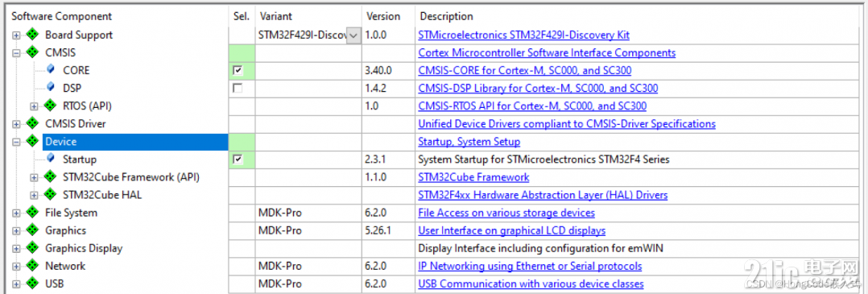
Task: Click the green diamond icon beside File System
Action: pyautogui.click(x=33, y=213)
